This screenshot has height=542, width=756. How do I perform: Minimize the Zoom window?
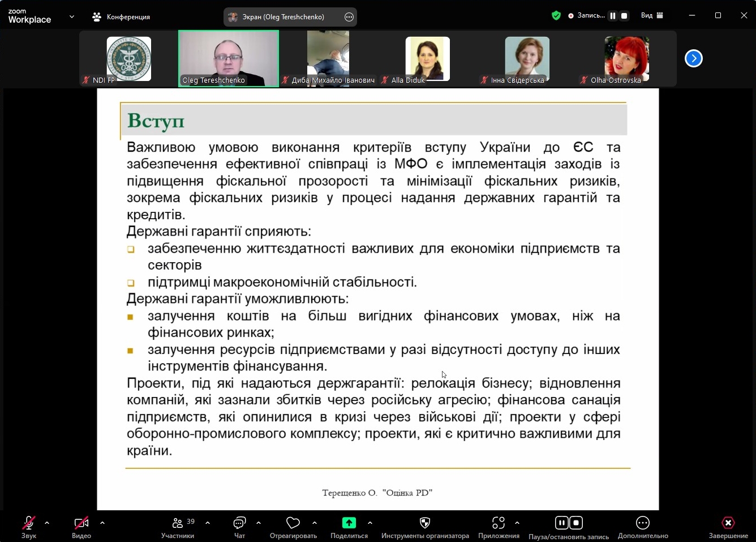pyautogui.click(x=692, y=16)
